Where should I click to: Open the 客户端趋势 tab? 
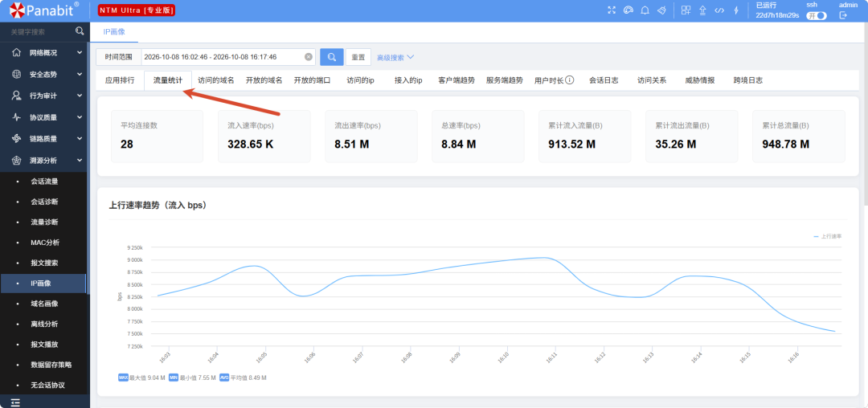click(457, 80)
